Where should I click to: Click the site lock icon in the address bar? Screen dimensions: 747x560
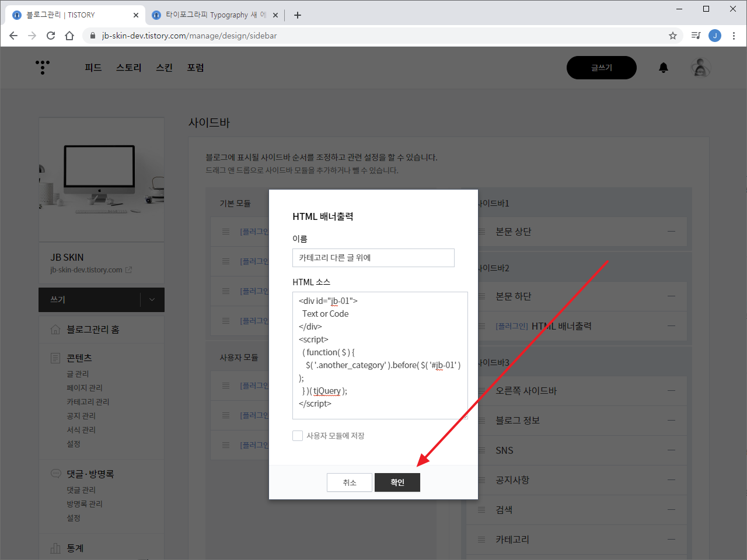click(x=92, y=36)
